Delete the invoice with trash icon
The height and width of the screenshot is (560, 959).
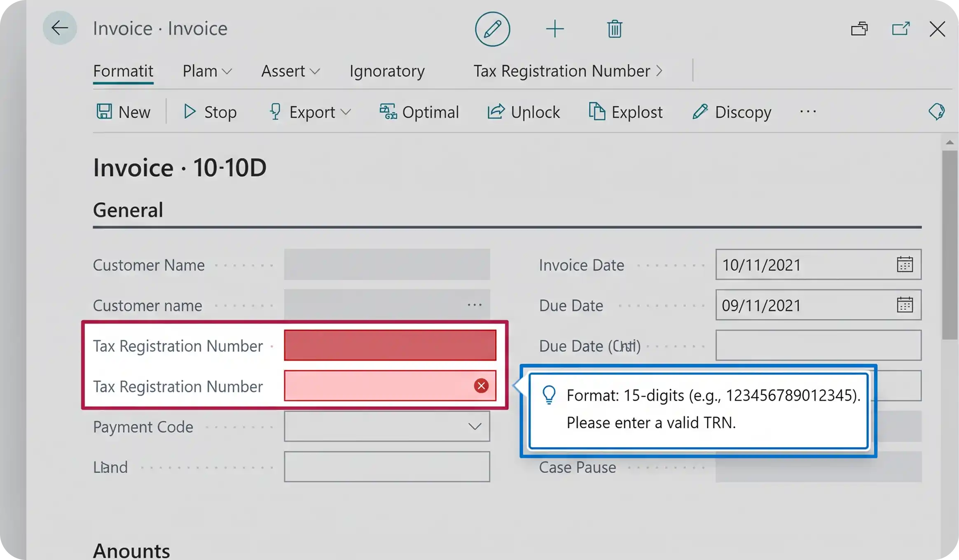614,29
